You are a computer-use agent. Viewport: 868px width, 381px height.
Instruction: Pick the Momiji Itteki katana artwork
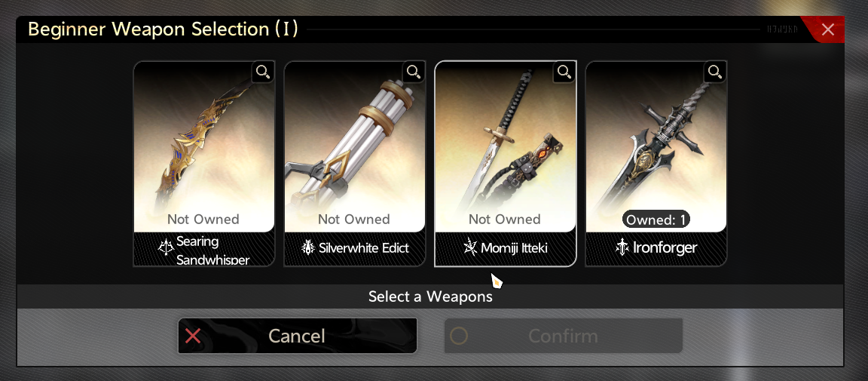tap(506, 146)
